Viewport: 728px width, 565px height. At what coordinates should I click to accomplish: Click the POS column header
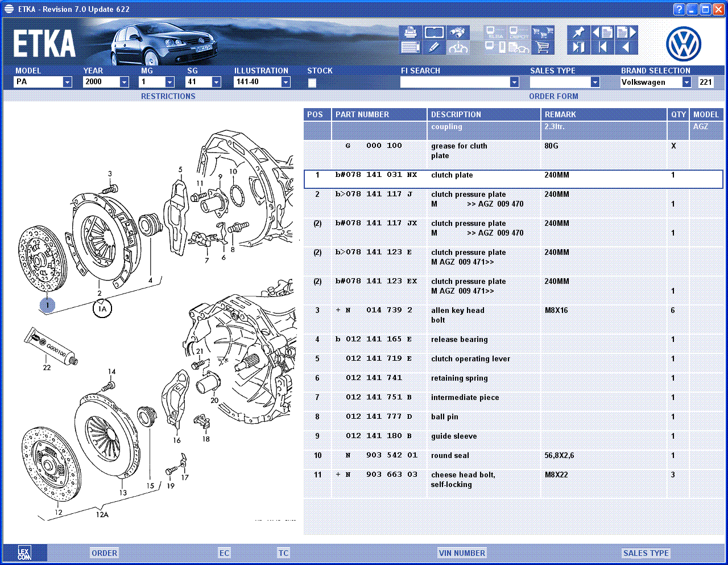pos(317,114)
